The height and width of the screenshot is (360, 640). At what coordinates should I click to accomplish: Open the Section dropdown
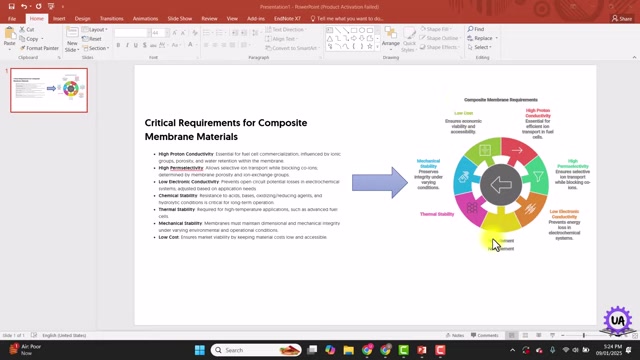click(96, 48)
